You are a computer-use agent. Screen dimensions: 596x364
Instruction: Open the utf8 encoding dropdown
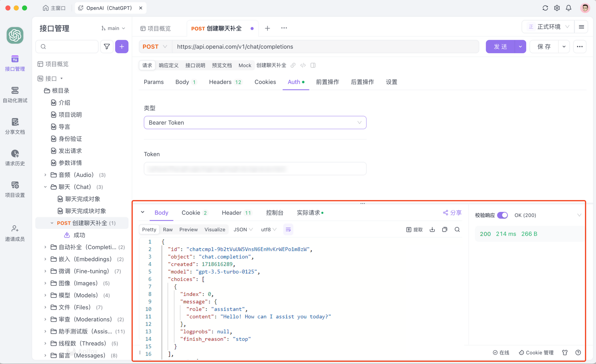[269, 229]
